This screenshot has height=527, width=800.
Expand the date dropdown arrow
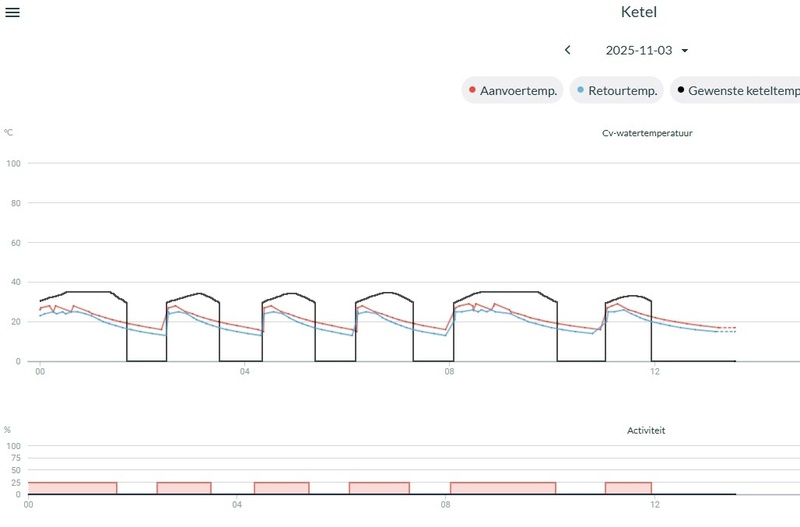tap(685, 51)
